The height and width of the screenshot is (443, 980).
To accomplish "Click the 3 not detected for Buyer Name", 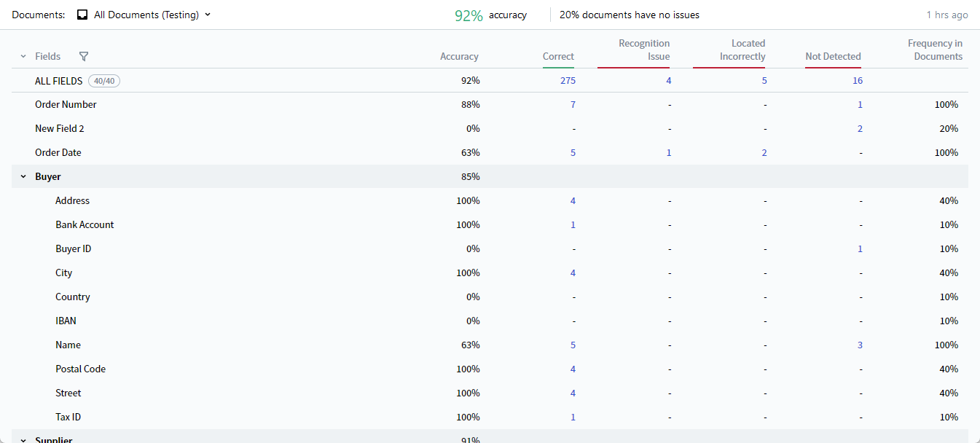I will (x=860, y=345).
